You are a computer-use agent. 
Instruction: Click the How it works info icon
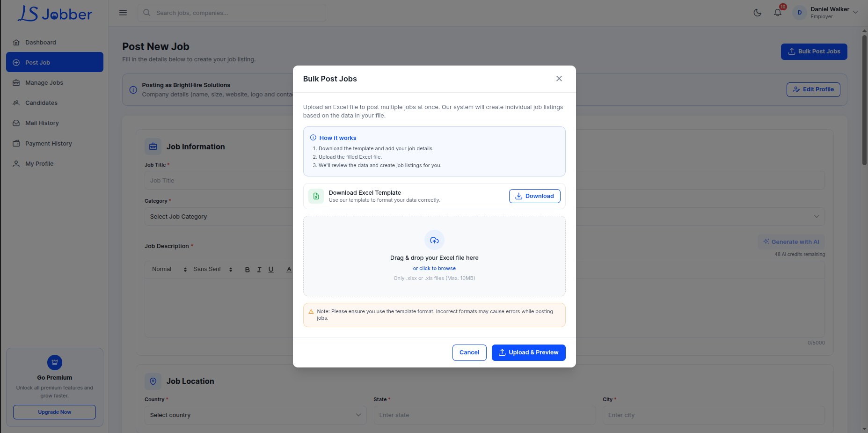click(313, 138)
